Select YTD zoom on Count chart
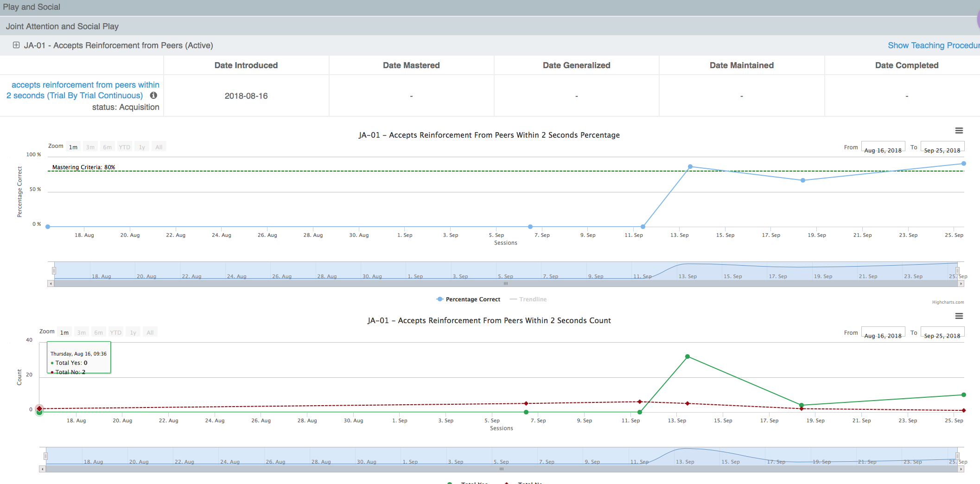This screenshot has height=484, width=980. click(x=116, y=332)
